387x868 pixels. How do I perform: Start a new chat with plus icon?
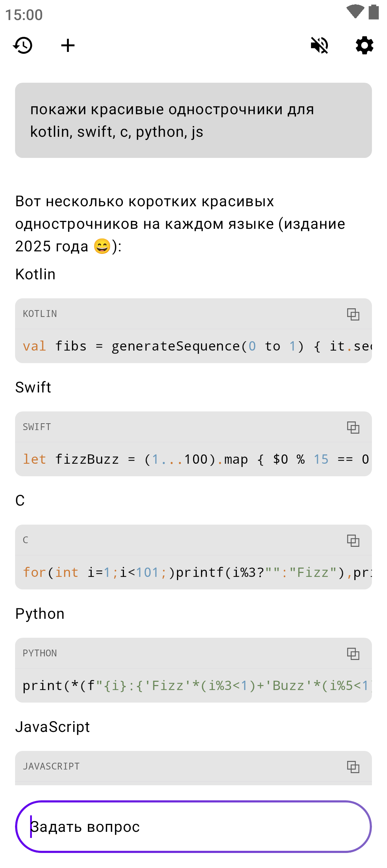pos(68,45)
